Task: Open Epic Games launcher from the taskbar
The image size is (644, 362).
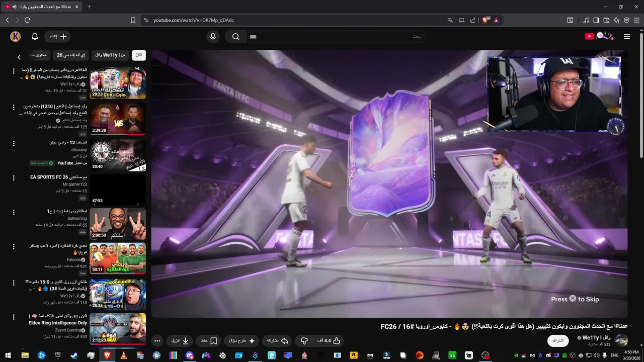Action: [x=58, y=355]
